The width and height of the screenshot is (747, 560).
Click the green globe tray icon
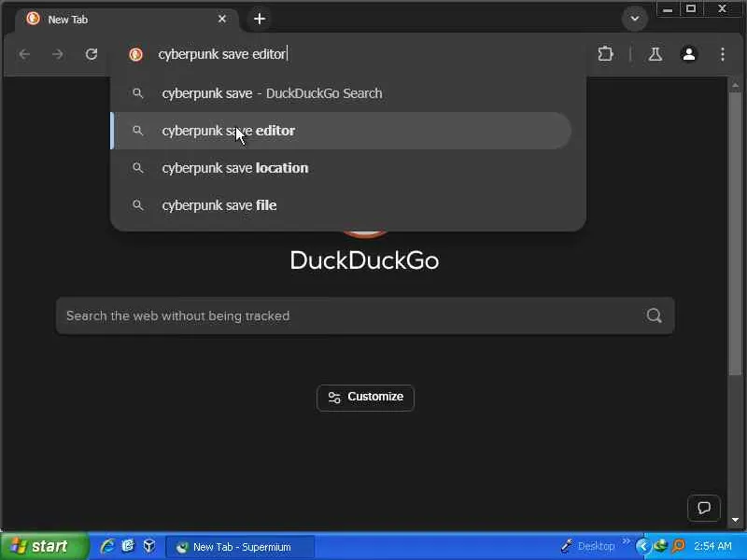pyautogui.click(x=661, y=546)
